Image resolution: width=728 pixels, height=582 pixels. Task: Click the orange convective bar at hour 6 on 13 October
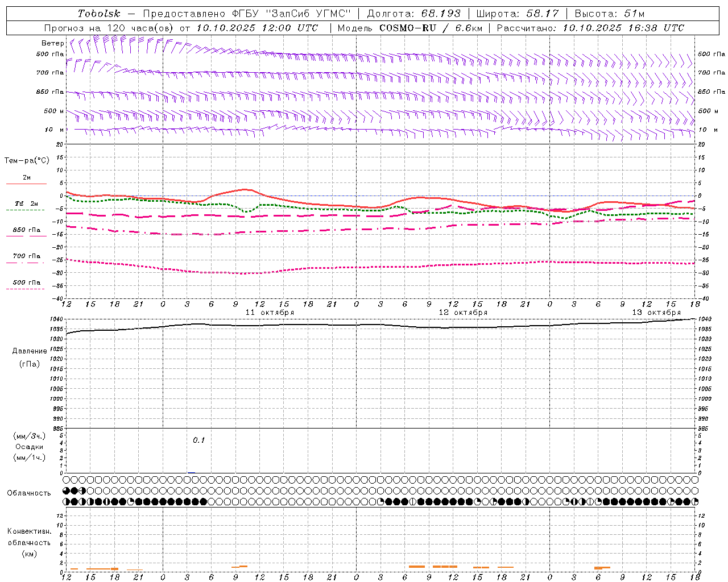click(x=602, y=567)
